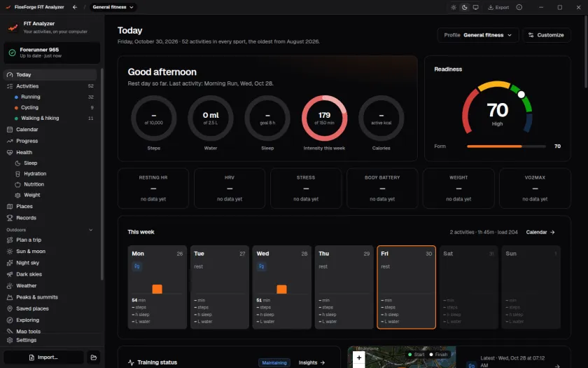Open the VO2max card
The width and height of the screenshot is (588, 368).
[x=535, y=188]
